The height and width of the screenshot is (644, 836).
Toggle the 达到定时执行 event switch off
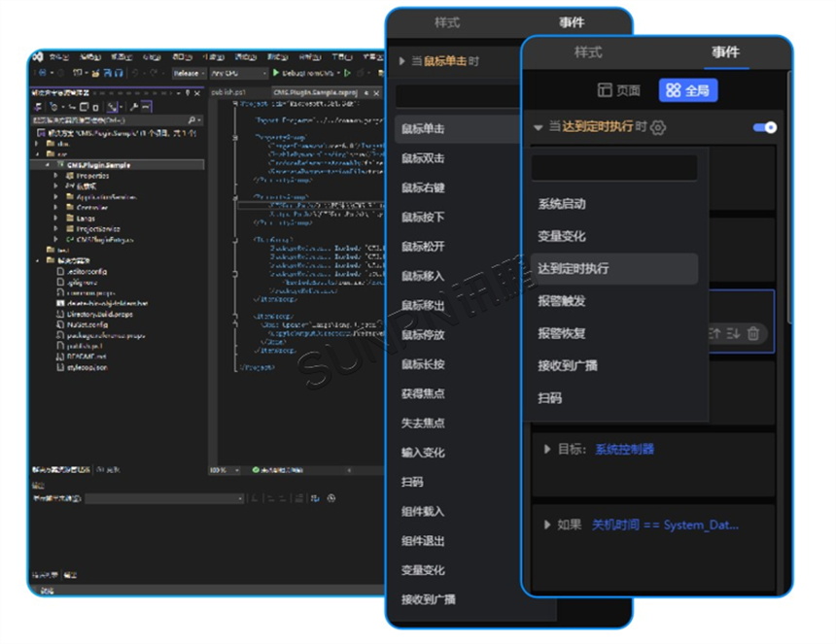(x=765, y=127)
